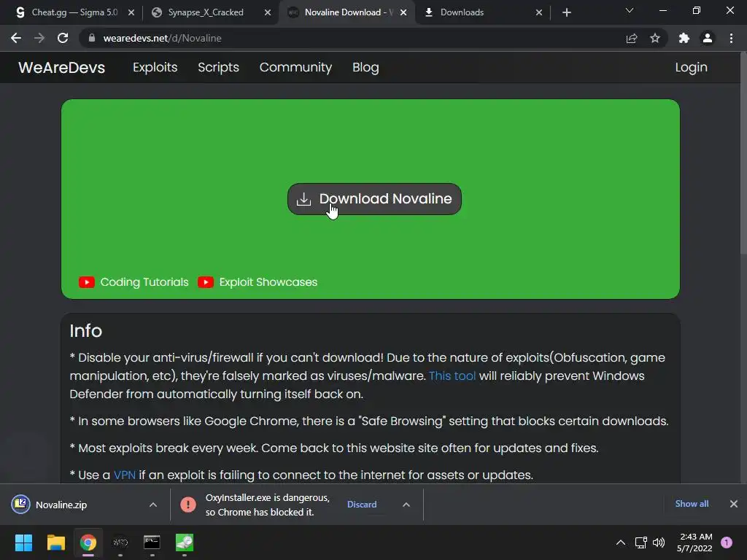
Task: Click the YouTube icon beside Exploit Showcases
Action: 205,282
